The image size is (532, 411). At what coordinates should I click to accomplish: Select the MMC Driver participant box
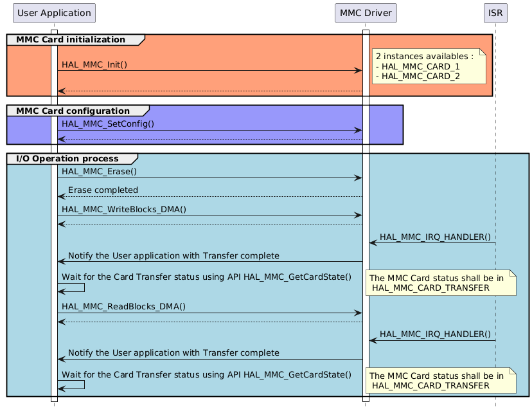coord(366,14)
